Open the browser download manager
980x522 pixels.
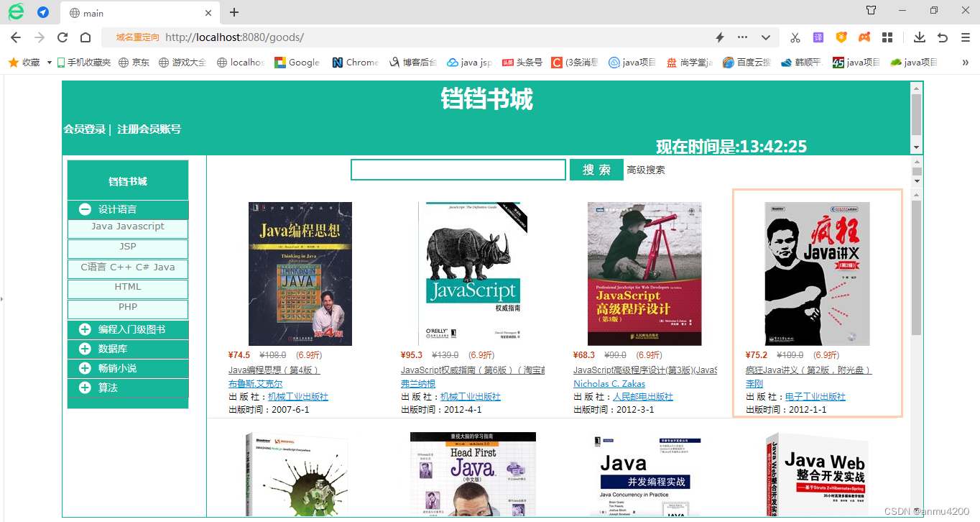[920, 37]
